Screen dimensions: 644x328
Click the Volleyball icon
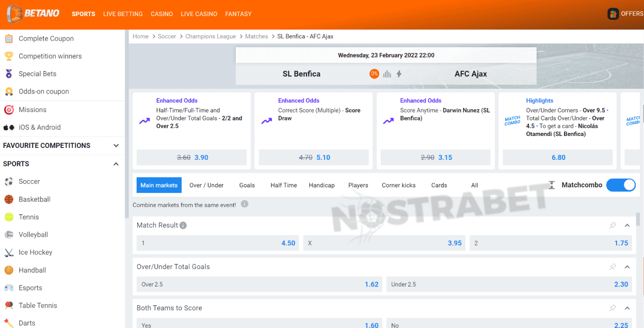pos(9,235)
